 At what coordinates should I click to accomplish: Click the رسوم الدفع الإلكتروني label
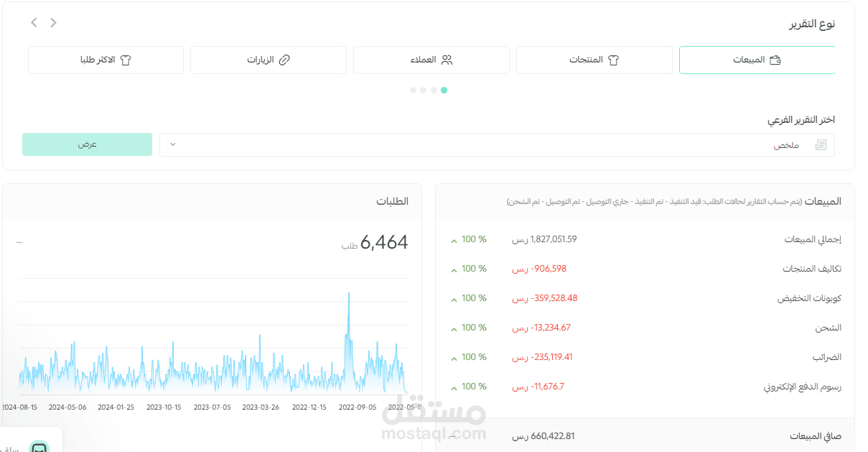[x=803, y=387]
